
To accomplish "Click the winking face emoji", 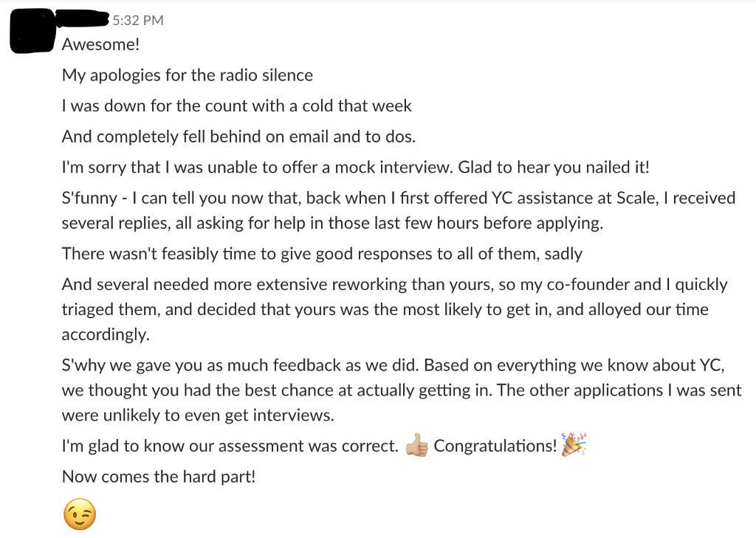I will coord(80,517).
